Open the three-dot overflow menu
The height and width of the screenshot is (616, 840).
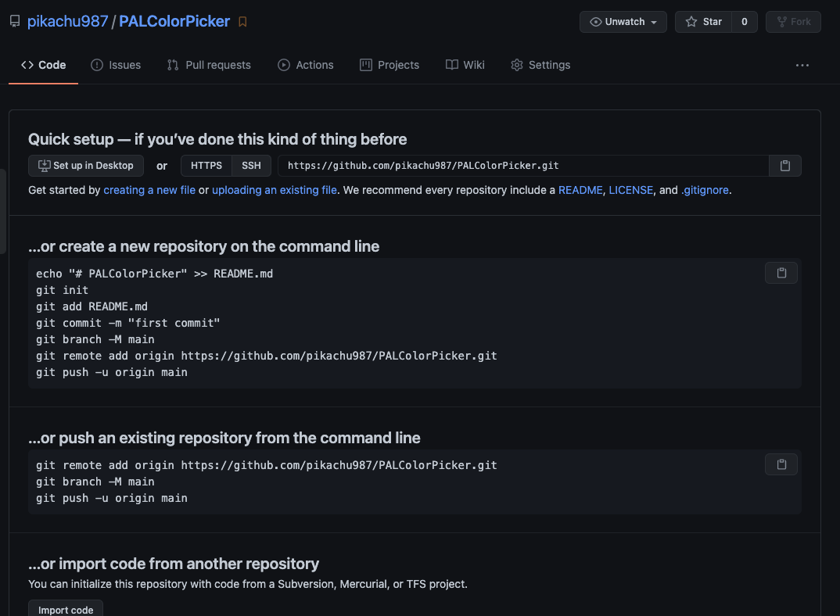click(x=802, y=66)
